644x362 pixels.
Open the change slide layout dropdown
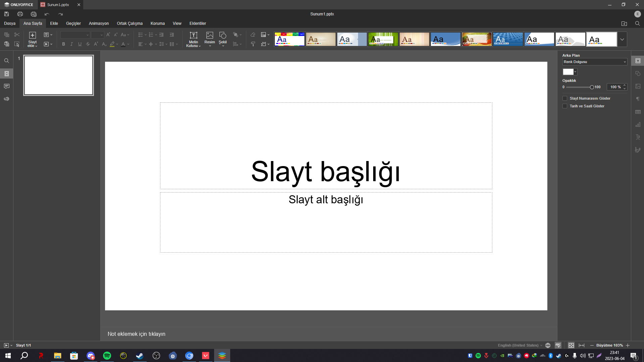48,35
